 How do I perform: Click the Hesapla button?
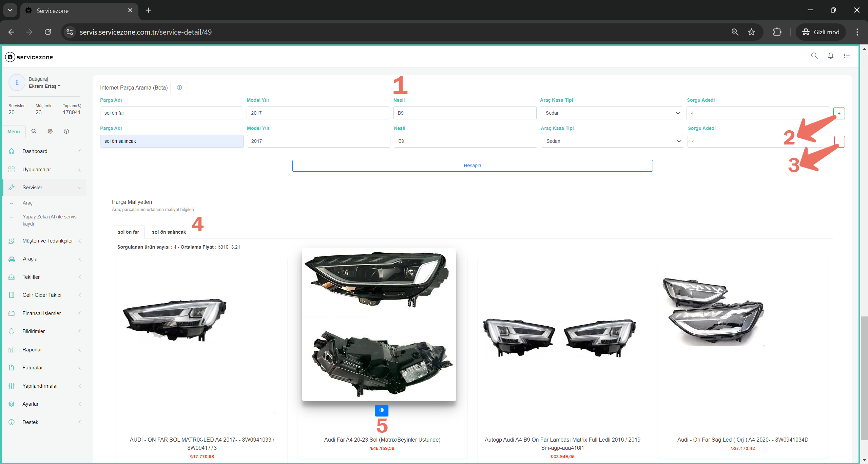pyautogui.click(x=472, y=166)
